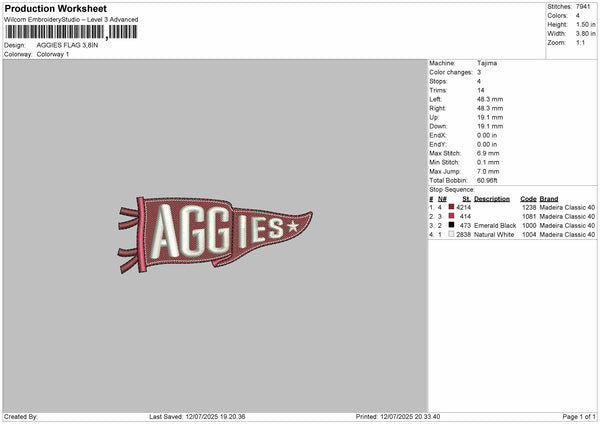Click the Brand column header
This screenshot has width=600, height=424.
tap(549, 199)
